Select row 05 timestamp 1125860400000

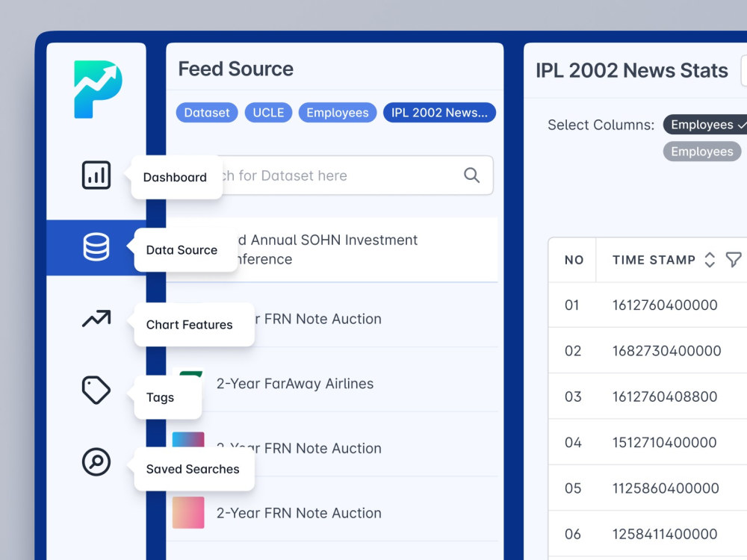[x=666, y=488]
